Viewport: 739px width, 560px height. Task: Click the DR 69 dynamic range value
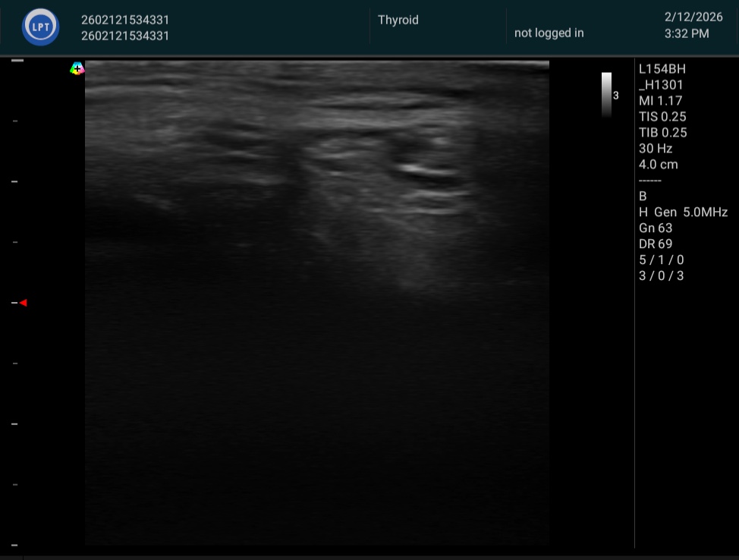pos(656,244)
